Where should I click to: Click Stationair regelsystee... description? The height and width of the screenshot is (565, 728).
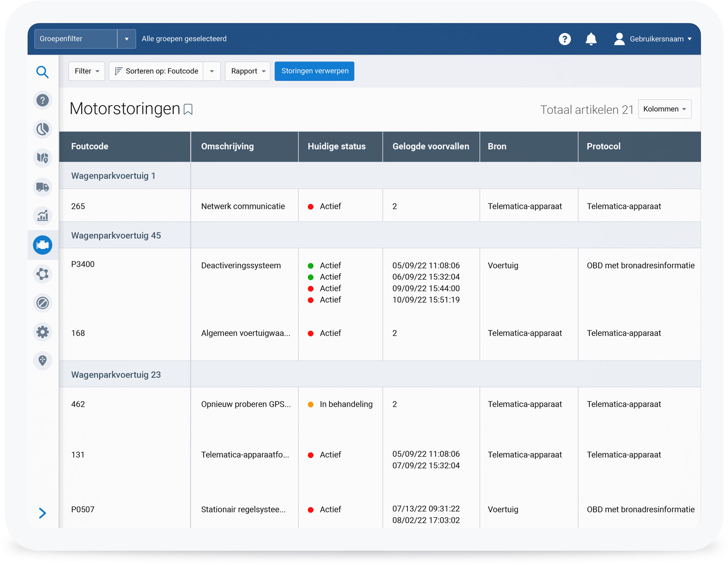click(x=243, y=510)
